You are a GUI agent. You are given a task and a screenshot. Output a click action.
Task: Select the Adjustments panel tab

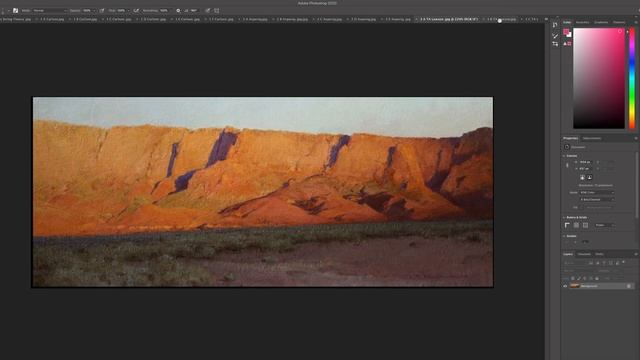(592, 138)
